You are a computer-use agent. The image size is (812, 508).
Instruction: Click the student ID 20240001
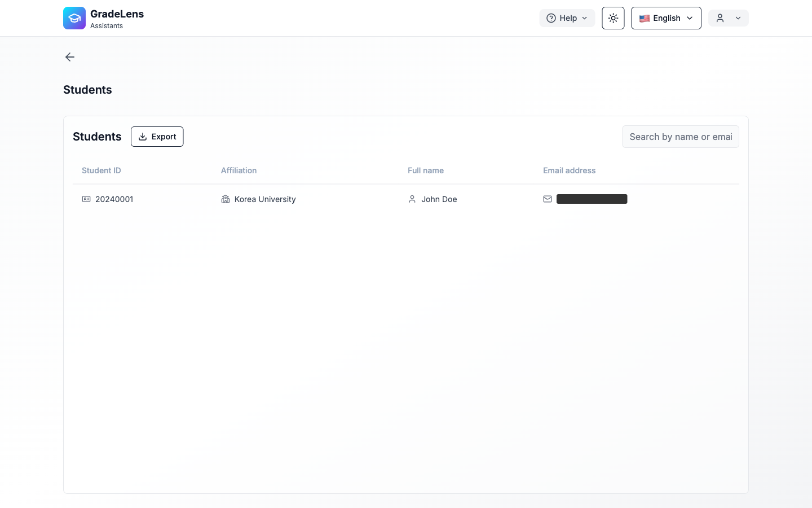coord(114,199)
